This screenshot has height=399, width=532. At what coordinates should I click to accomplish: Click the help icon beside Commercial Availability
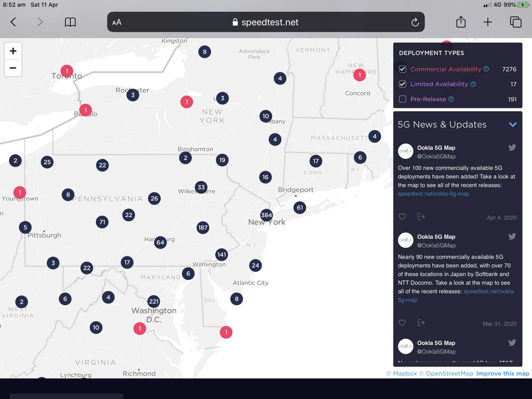pos(486,69)
